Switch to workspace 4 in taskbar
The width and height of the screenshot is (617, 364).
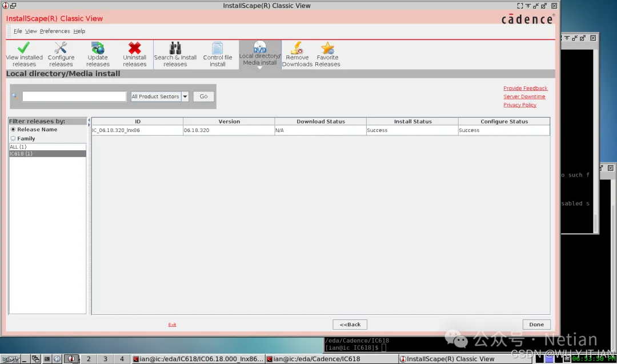[122, 359]
